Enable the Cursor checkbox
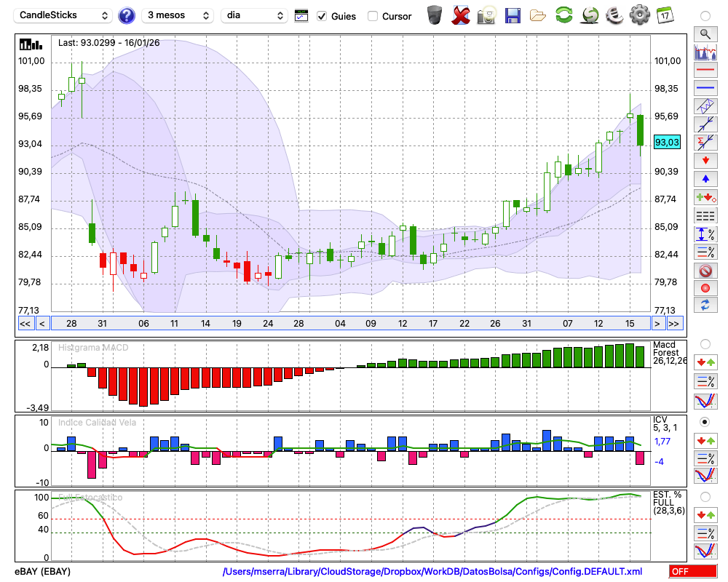Viewport: 728px width, 582px height. [373, 16]
